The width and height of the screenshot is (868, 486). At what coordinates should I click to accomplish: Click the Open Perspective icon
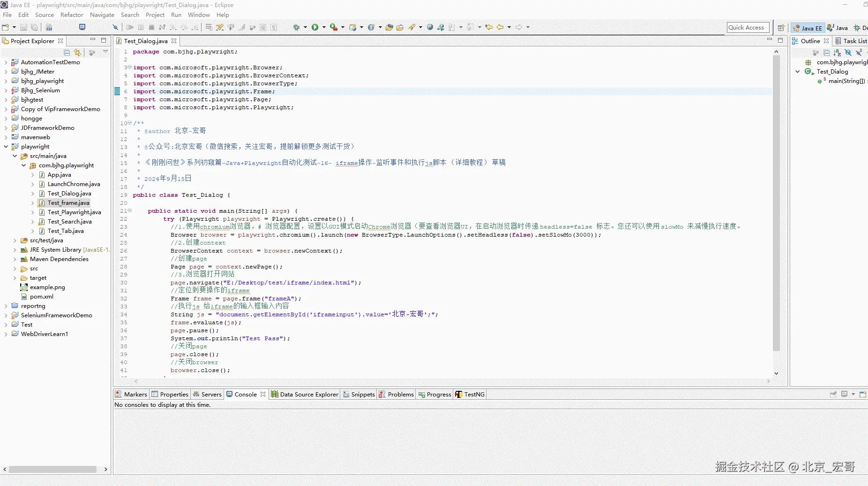(x=781, y=28)
